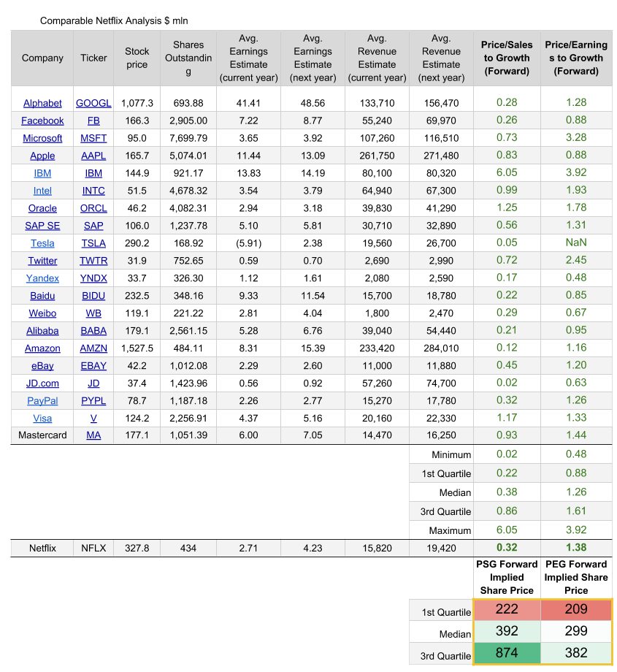Screen dimensions: 617x672
Task: Open the Facebook company link
Action: 42,121
